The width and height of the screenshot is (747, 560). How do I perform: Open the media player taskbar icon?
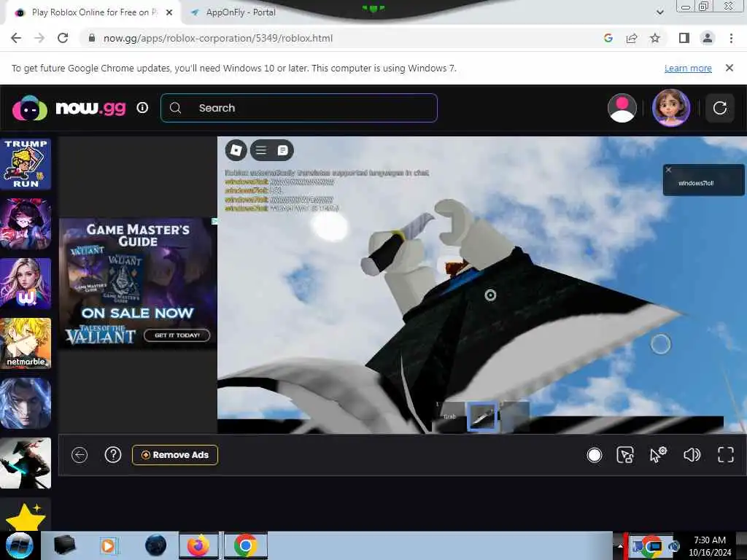coord(108,545)
